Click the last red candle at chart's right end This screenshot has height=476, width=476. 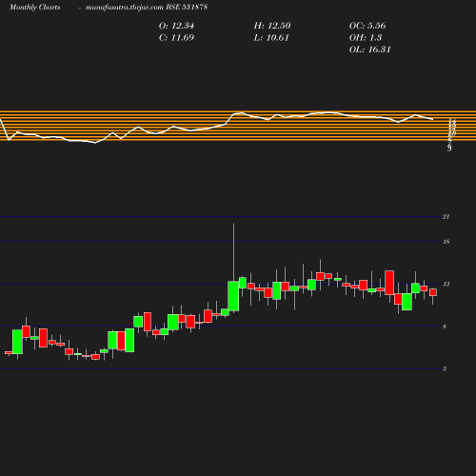coord(433,292)
